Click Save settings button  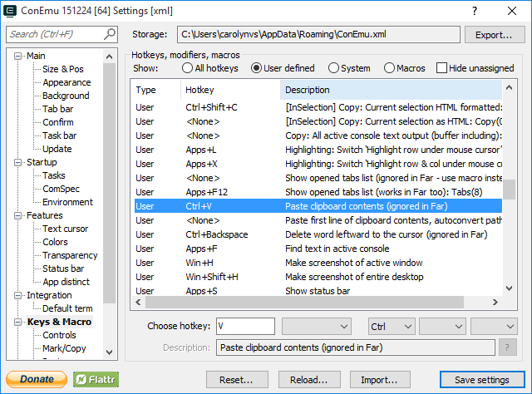point(482,380)
